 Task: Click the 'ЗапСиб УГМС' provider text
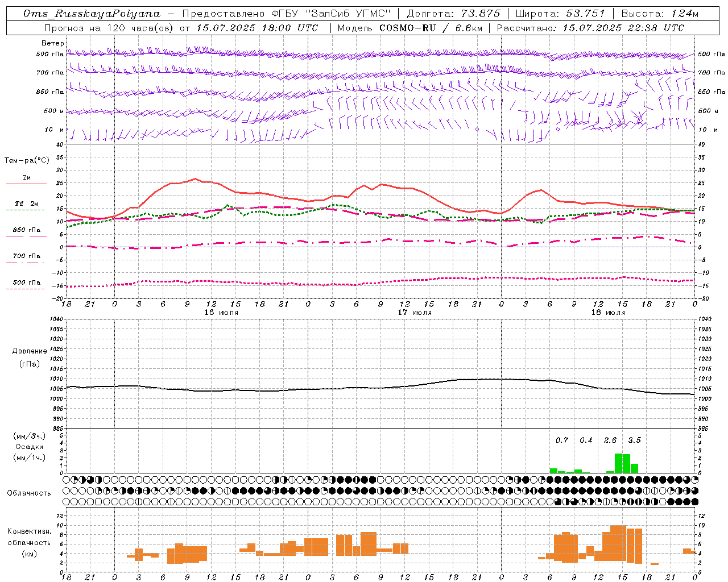tap(348, 14)
